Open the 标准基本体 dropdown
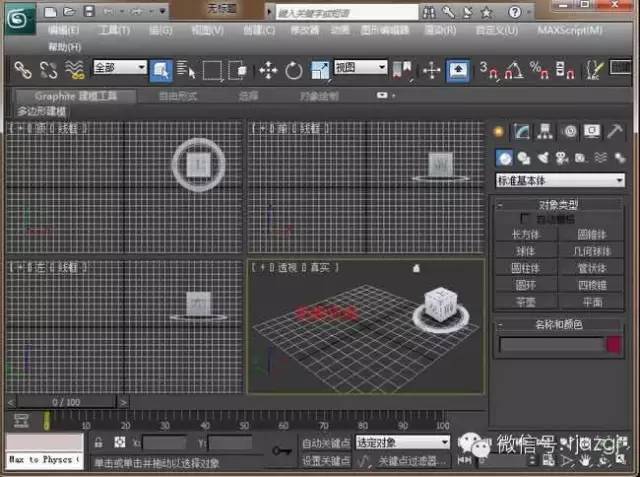The height and width of the screenshot is (477, 640). coord(559,181)
